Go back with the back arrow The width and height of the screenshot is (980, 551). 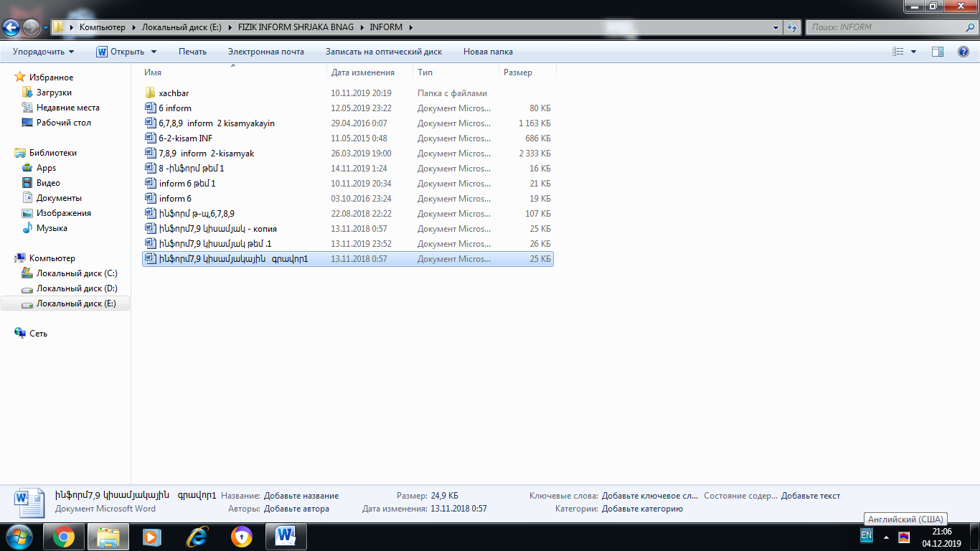(11, 27)
